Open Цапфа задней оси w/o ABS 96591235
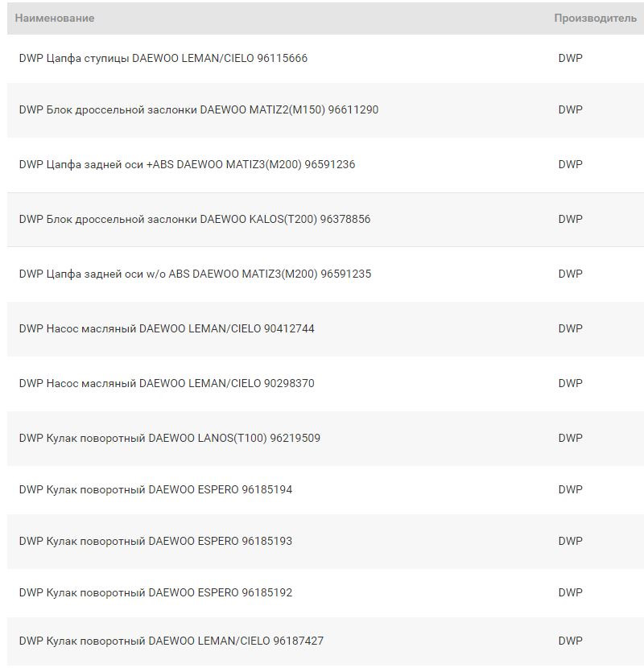The image size is (644, 668). click(x=195, y=274)
